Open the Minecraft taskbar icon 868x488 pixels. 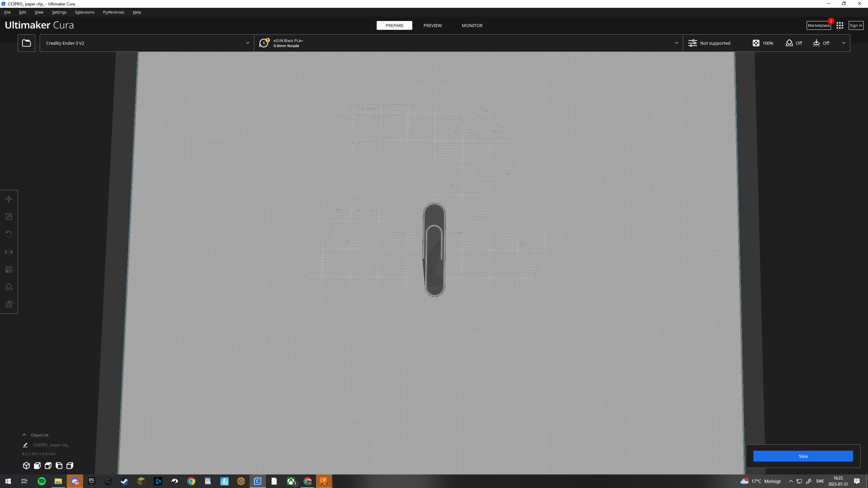click(141, 481)
